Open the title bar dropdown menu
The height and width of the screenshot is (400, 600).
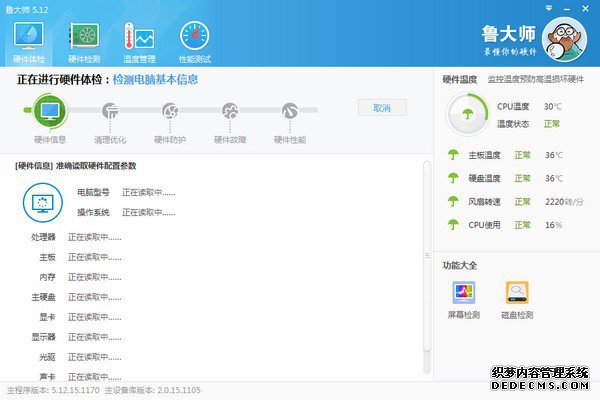point(549,8)
